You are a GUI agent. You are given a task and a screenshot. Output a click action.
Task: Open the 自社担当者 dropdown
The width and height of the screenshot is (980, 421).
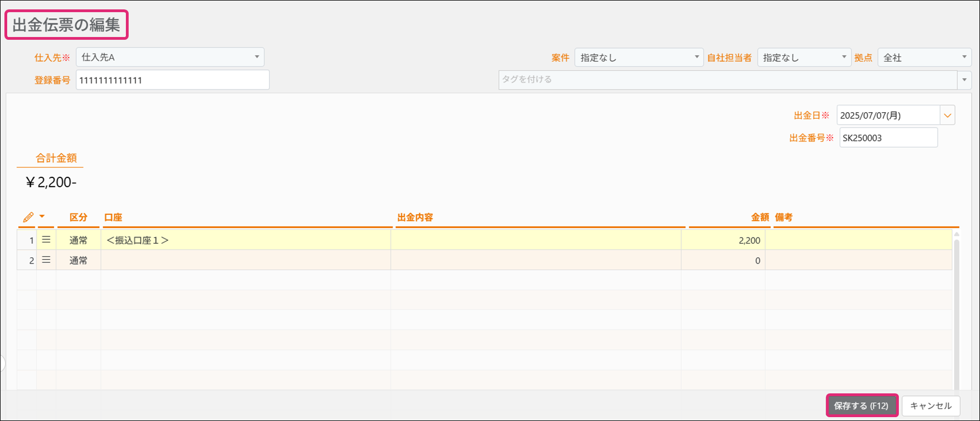844,57
